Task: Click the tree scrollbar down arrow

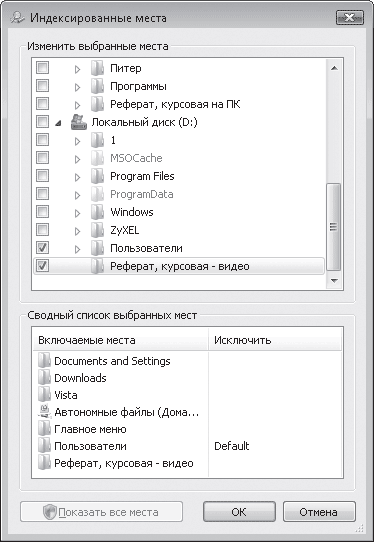Action: [x=334, y=280]
